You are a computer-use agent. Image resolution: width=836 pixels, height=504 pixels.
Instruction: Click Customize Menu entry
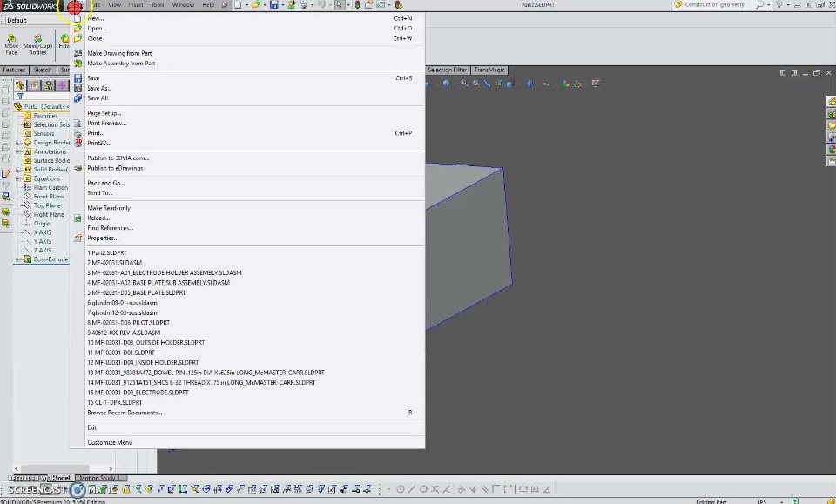pyautogui.click(x=110, y=442)
